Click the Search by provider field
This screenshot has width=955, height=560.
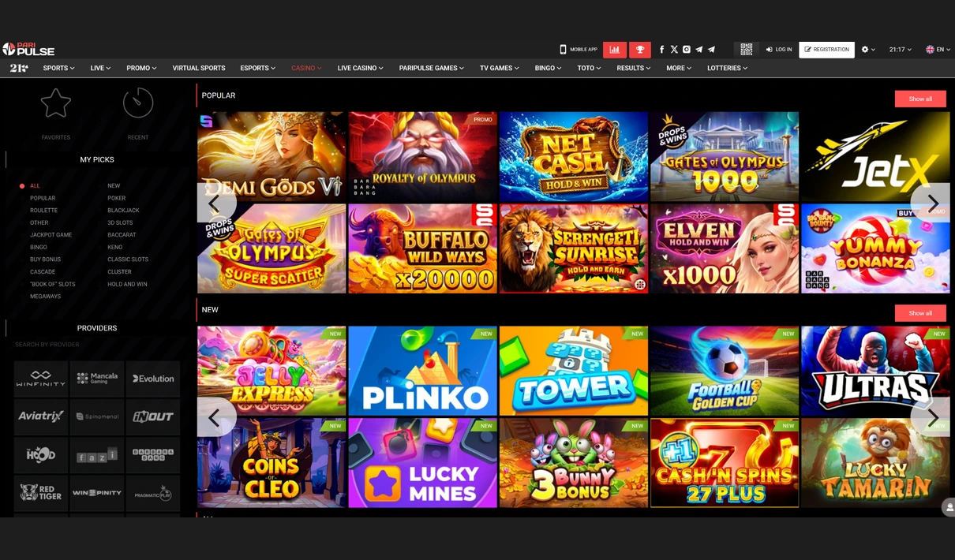pyautogui.click(x=97, y=345)
